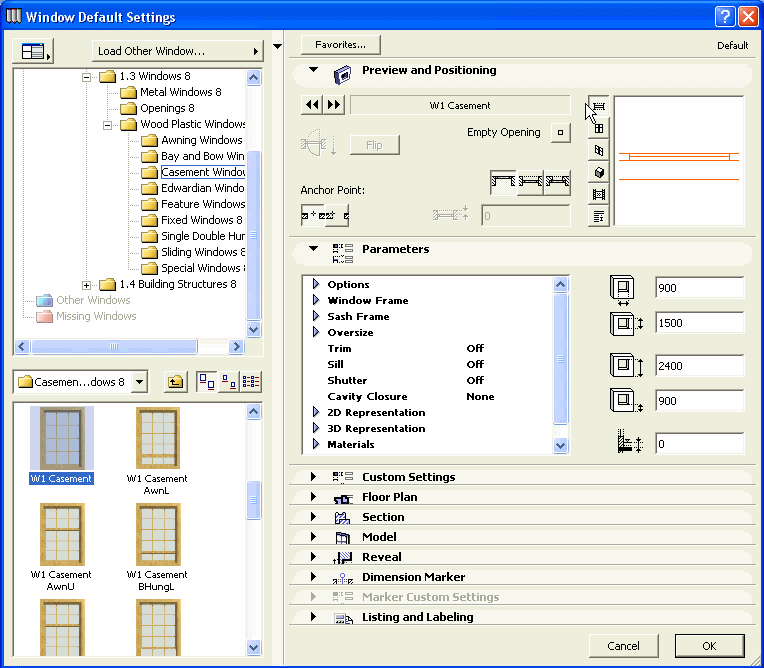
Task: Select the W1 Casement AwnU thumbnail
Action: click(x=60, y=540)
